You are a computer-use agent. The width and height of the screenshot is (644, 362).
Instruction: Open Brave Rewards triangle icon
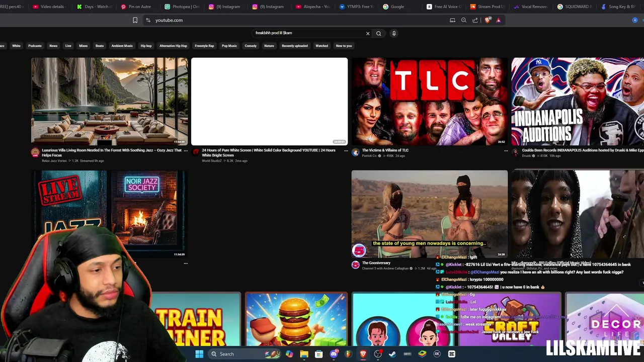click(x=499, y=20)
